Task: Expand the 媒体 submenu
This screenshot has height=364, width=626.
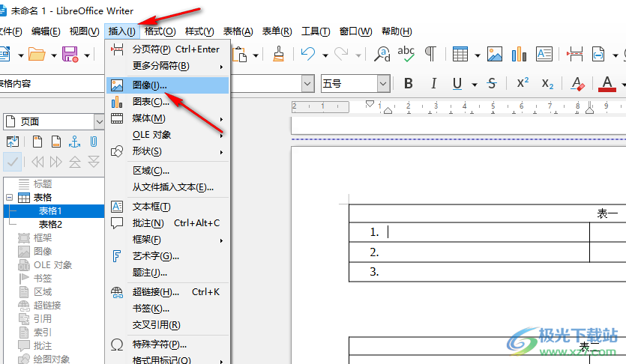Action: coord(168,118)
